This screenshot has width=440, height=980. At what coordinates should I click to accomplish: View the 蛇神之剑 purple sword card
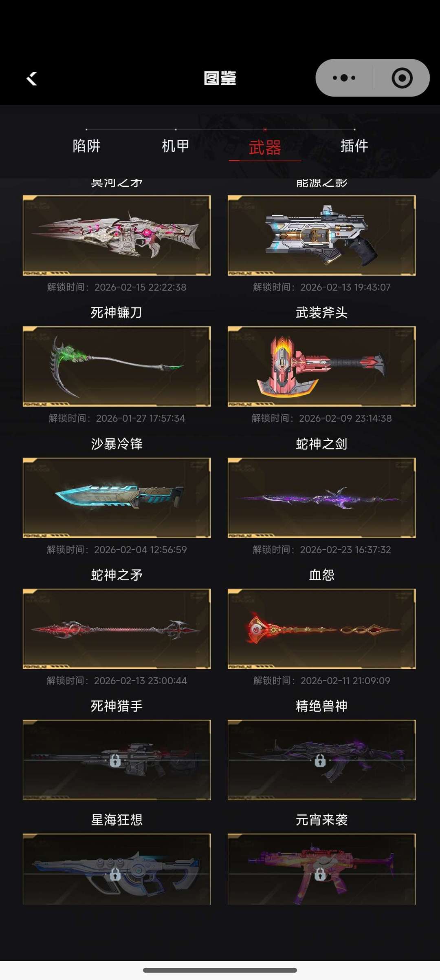tap(321, 498)
